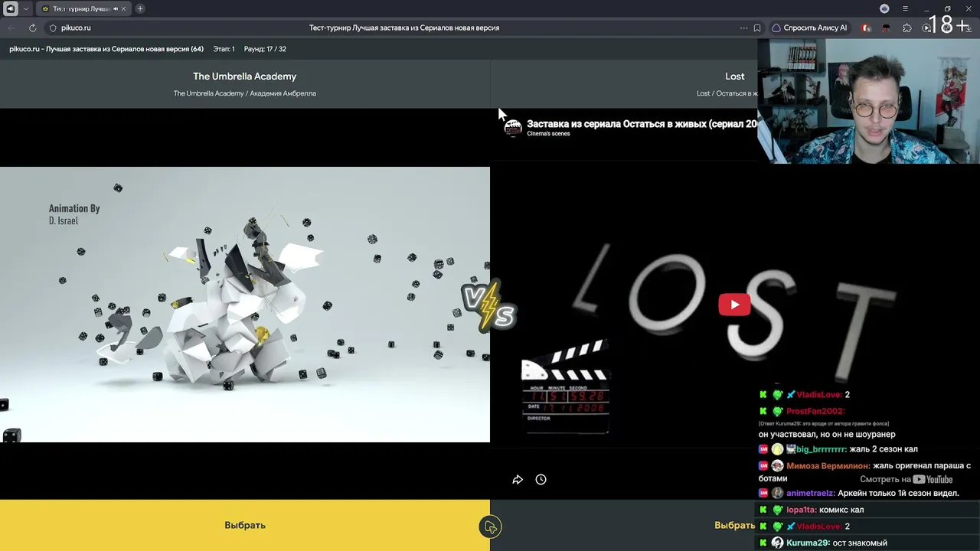
Task: Mute the tab with the speaker icon
Action: tap(116, 8)
